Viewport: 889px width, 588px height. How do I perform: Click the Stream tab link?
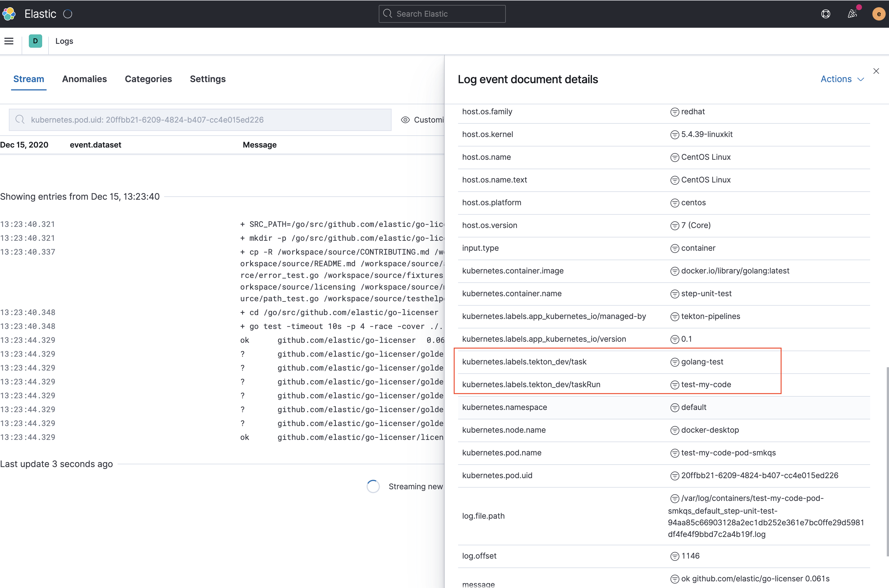tap(29, 79)
